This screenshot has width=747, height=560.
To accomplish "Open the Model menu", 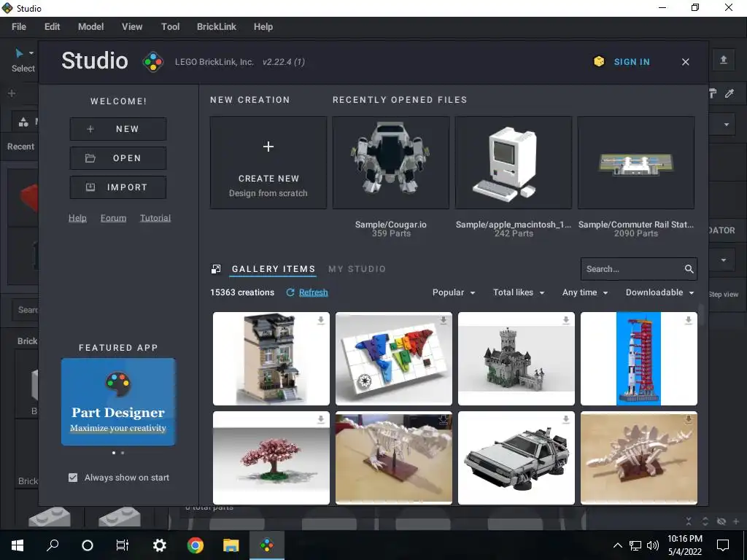I will (91, 27).
